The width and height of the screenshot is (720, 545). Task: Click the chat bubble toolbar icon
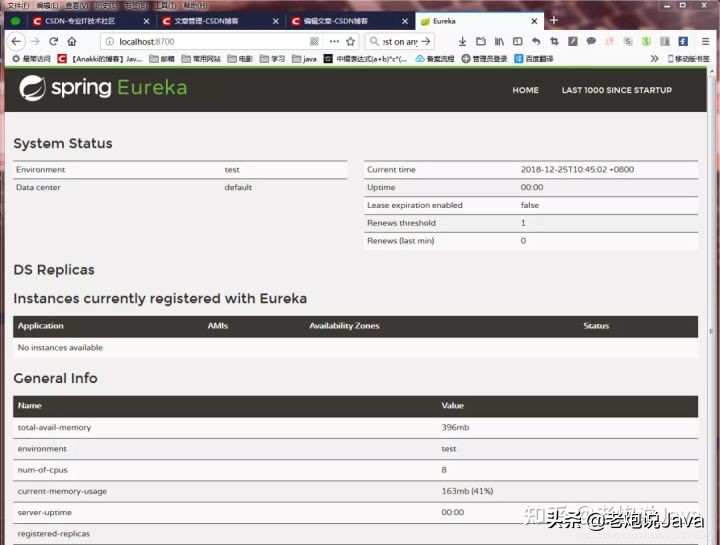tap(591, 41)
